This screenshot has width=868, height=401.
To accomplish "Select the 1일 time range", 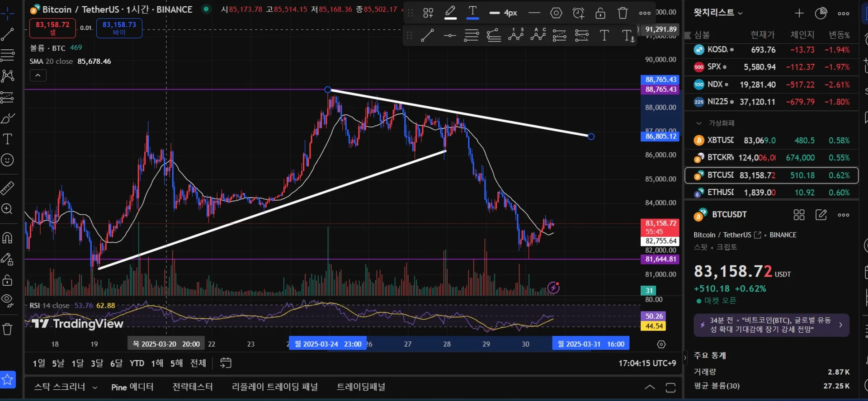I will 39,363.
